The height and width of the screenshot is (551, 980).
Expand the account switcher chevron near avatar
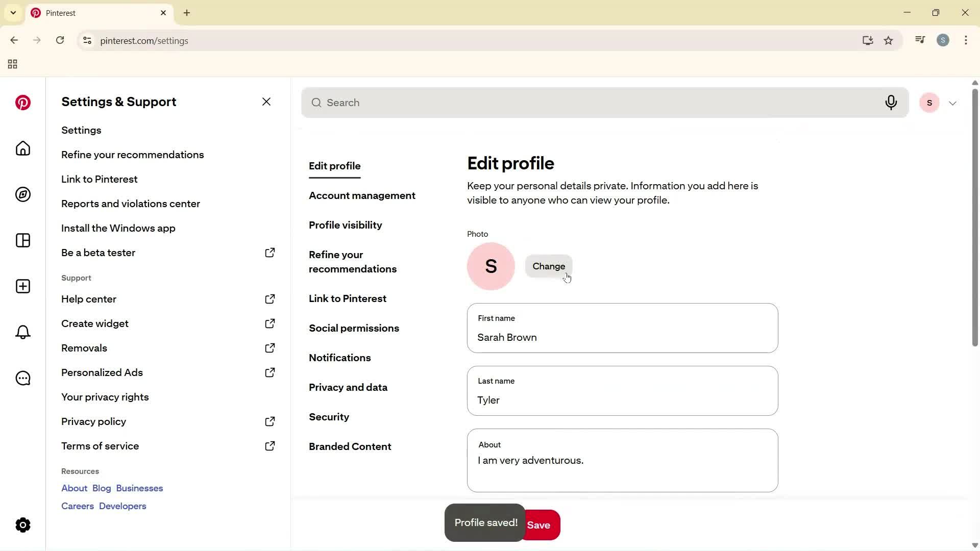point(953,103)
